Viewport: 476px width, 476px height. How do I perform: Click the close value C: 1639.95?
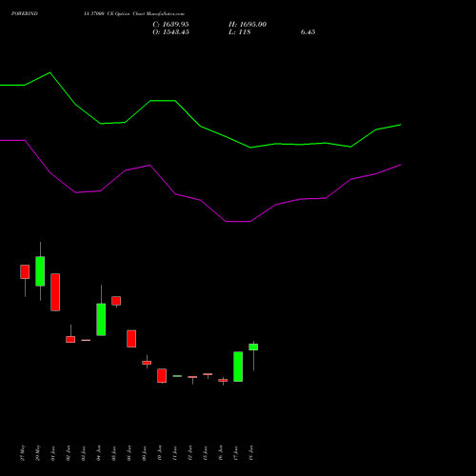(170, 25)
